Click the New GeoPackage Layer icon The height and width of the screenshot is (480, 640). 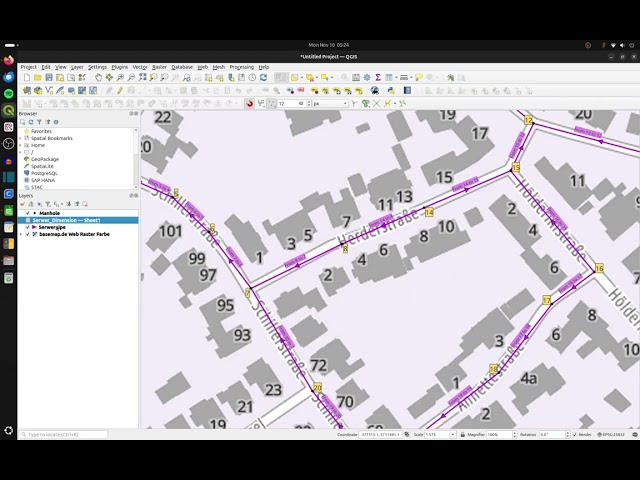(38, 91)
